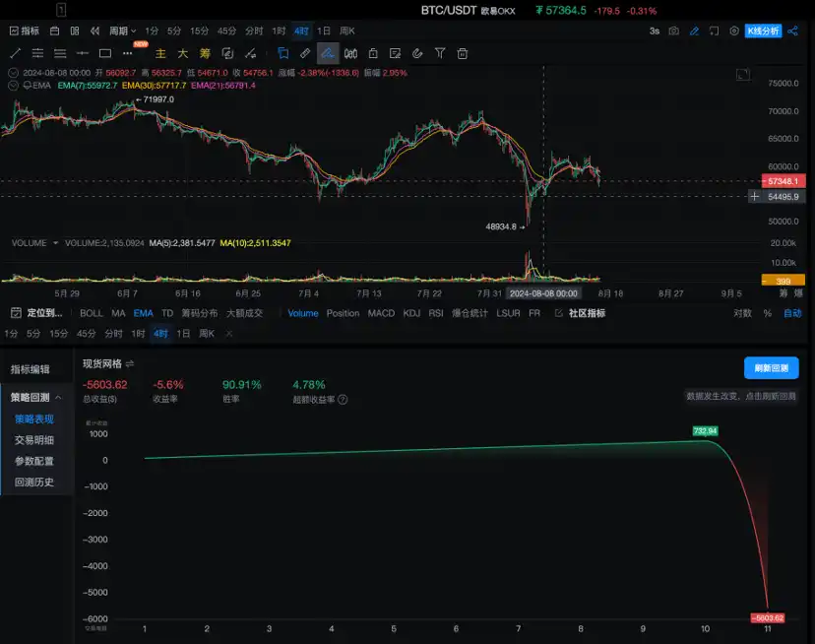This screenshot has width=815, height=644.
Task: Click the ruler measure tool
Action: coord(305,53)
